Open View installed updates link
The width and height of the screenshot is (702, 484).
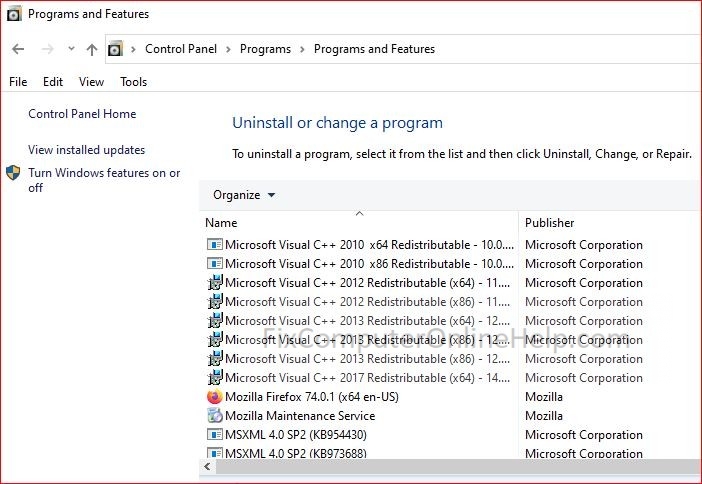pos(86,150)
